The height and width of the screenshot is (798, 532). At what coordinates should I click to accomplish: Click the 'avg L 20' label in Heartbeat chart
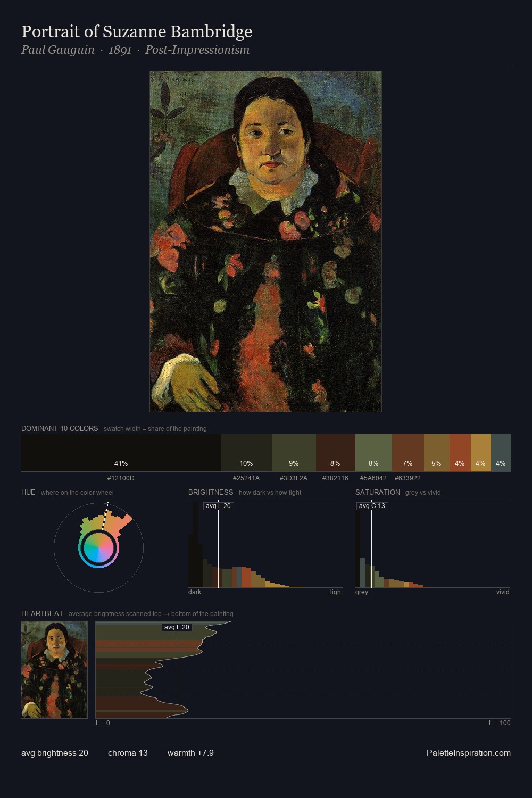(x=177, y=627)
